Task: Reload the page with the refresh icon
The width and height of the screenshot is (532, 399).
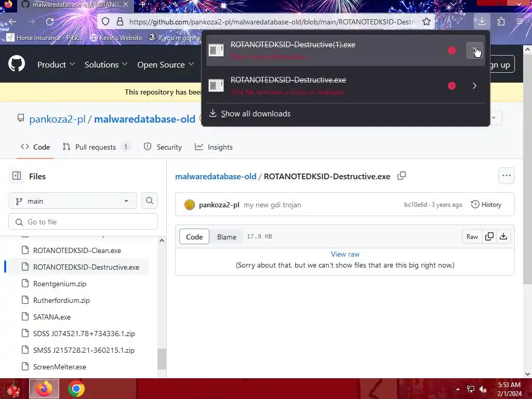Action: coord(50,22)
